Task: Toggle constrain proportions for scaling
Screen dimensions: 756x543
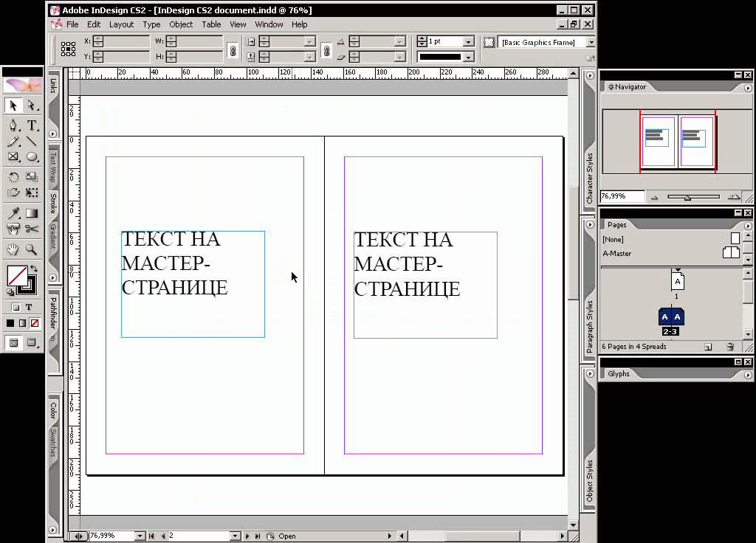Action: click(326, 49)
